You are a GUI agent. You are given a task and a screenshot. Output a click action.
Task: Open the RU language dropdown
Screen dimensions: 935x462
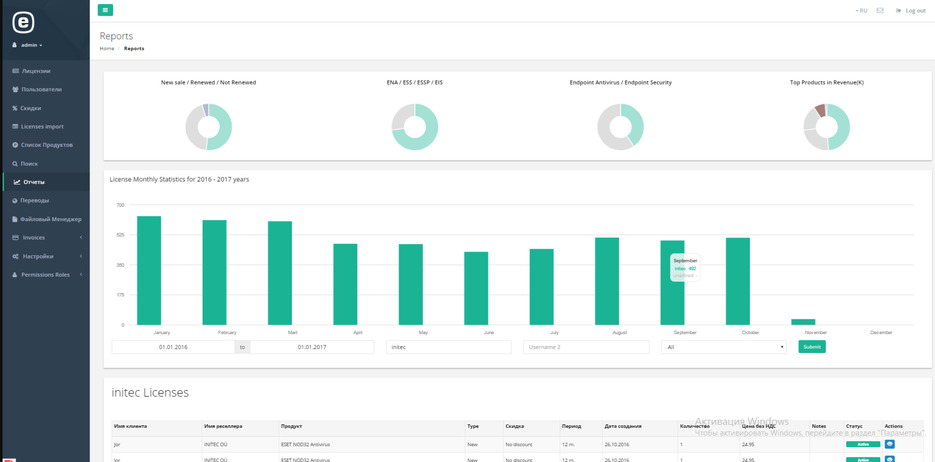(x=861, y=11)
